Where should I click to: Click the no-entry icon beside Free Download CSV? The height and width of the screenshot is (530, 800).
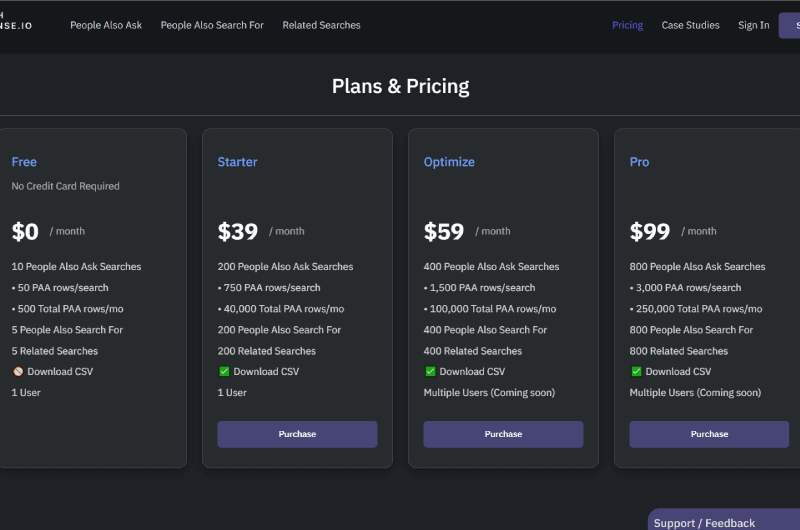click(18, 371)
